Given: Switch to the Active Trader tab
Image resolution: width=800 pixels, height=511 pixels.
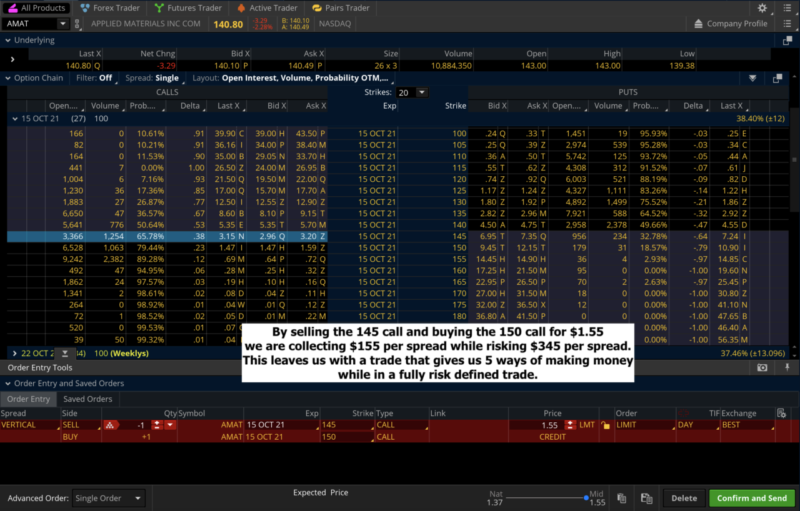Looking at the screenshot, I should pos(267,8).
